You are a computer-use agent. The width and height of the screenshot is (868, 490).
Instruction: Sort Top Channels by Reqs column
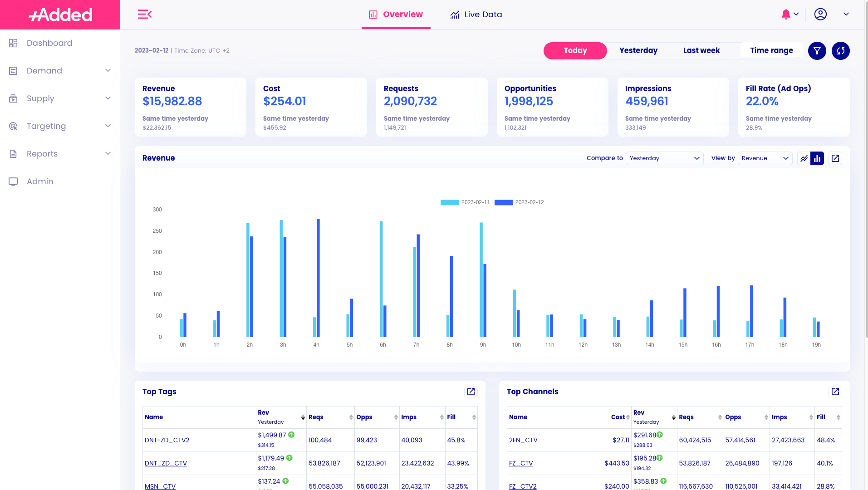tap(720, 417)
